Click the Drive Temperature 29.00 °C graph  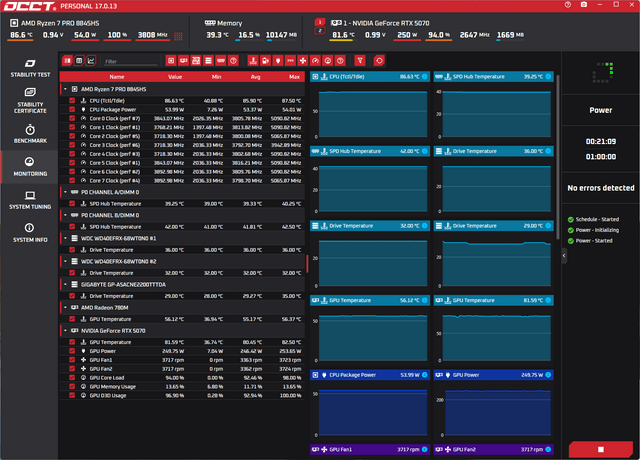(493, 255)
